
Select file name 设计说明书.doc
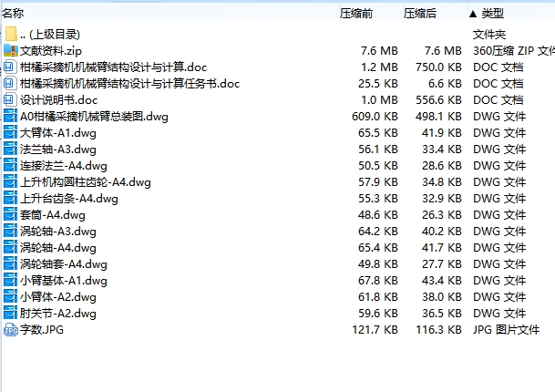click(58, 100)
